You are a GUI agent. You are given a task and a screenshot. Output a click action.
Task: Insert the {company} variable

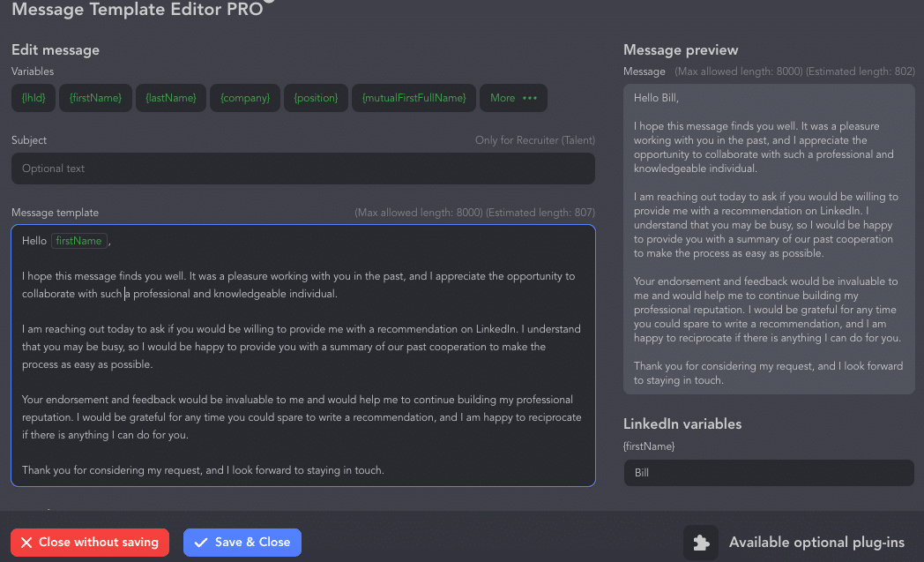click(x=244, y=97)
